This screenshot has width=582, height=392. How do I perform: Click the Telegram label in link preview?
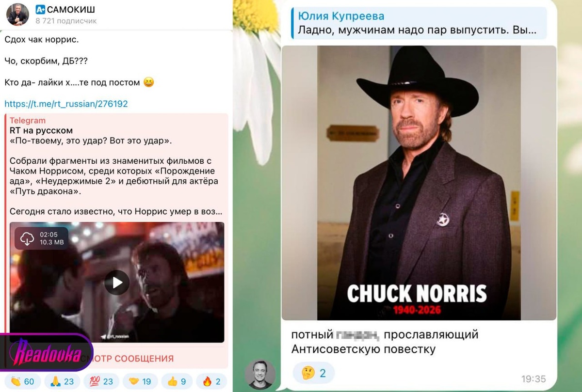[x=28, y=121]
